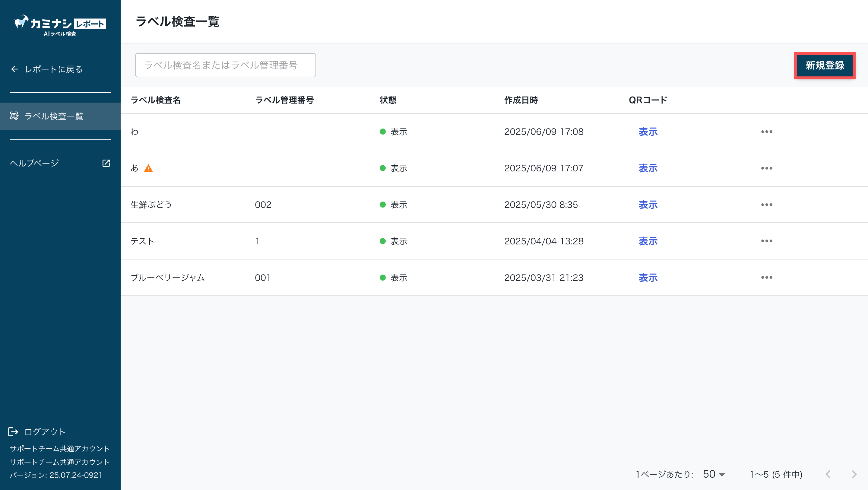Focus the label name search field
Viewport: 868px width, 490px height.
225,65
